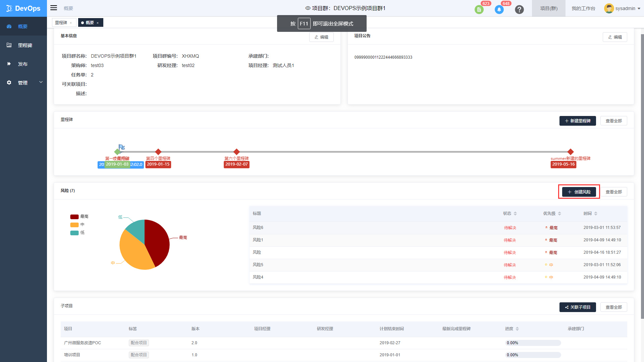
Task: Click the dark red 最高 pie slice
Action: point(157,242)
